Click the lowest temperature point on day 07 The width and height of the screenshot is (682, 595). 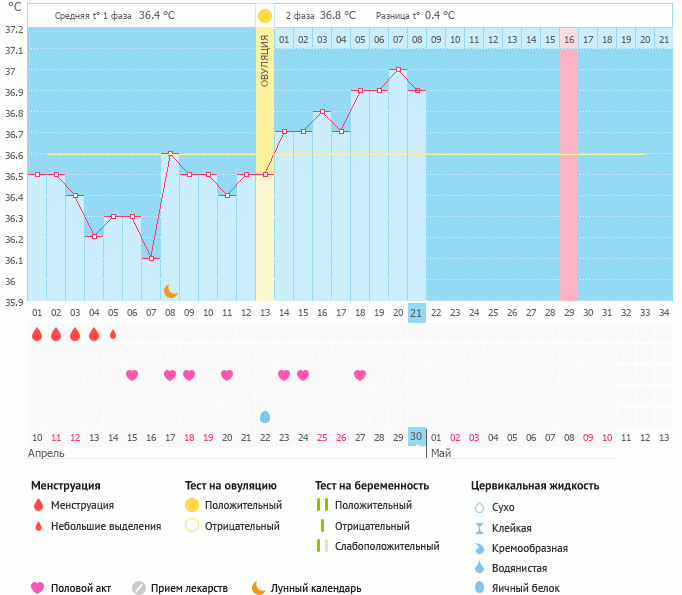[x=151, y=258]
